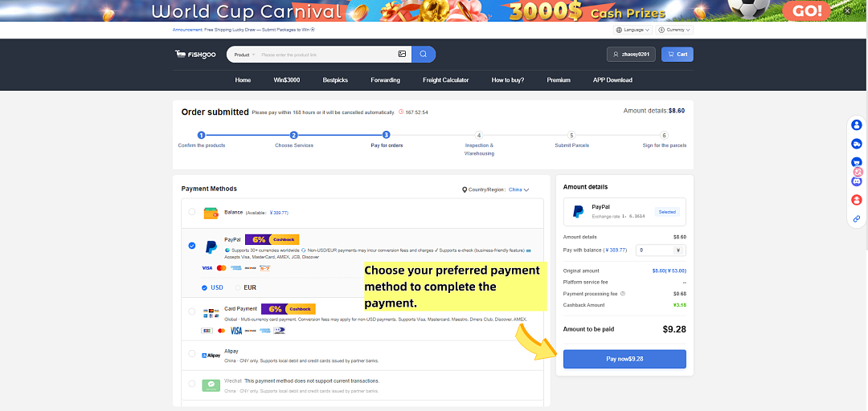Screen dimensions: 868x411
Task: Click the 167:52:54 countdown timer text
Action: coord(417,112)
